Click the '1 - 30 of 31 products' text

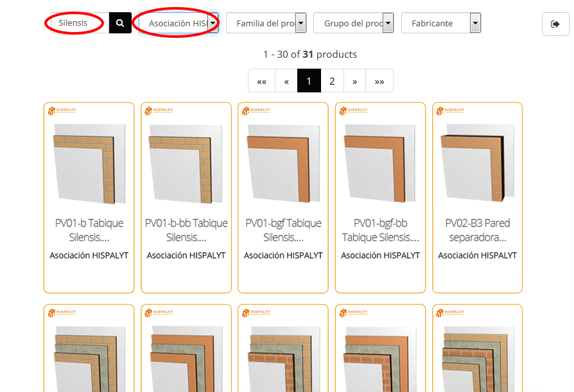click(309, 55)
